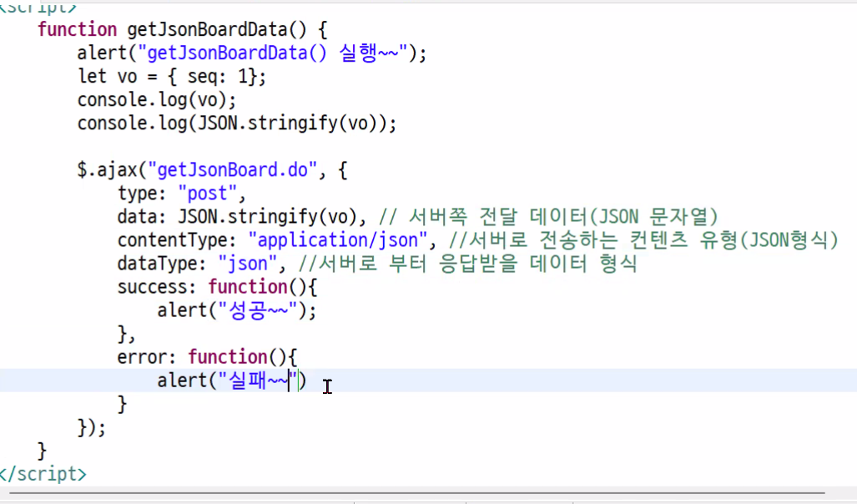Click the "성공~~" alert string
857x504 pixels.
tap(257, 311)
